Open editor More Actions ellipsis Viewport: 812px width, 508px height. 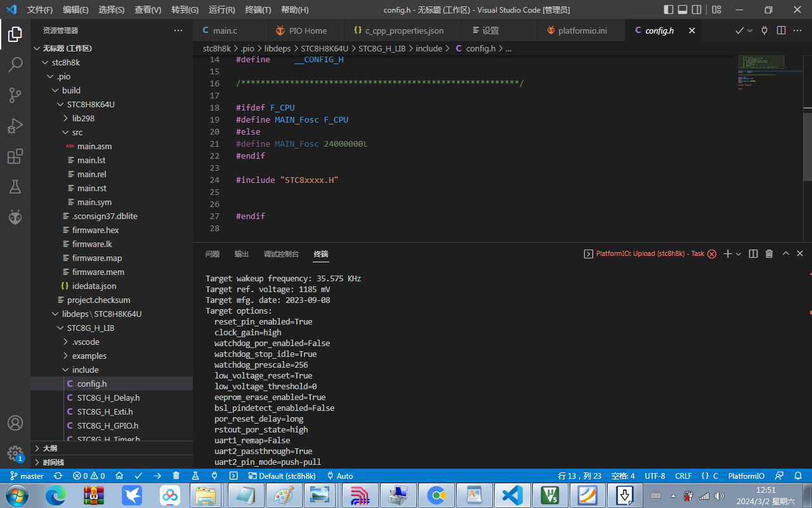click(x=798, y=30)
